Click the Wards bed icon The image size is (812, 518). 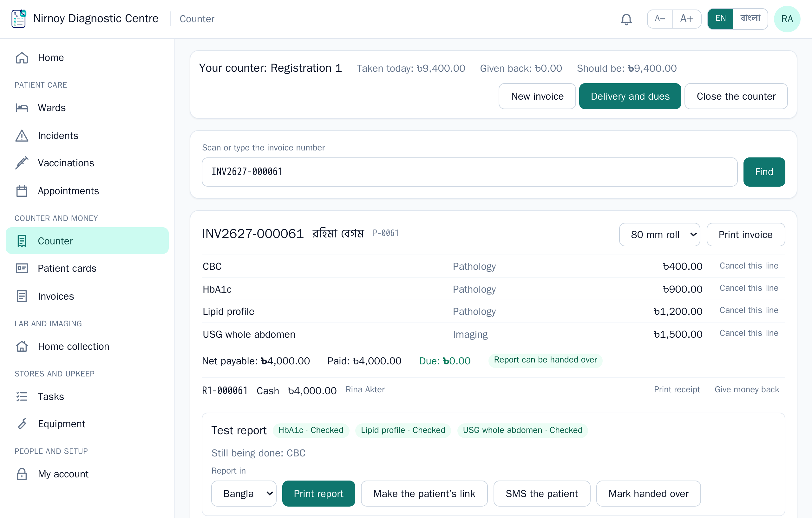(x=22, y=108)
